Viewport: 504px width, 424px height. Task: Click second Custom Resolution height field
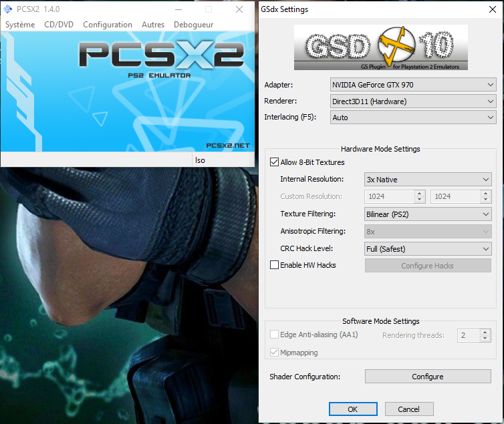(x=456, y=196)
